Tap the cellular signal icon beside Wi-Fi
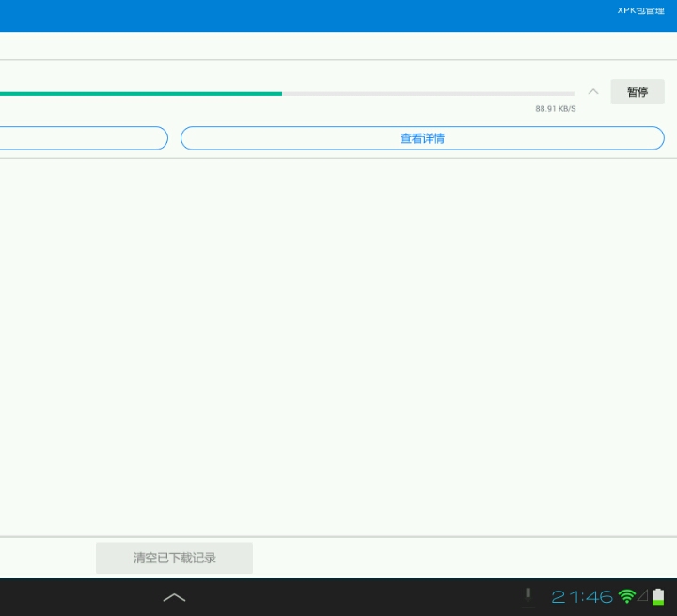The height and width of the screenshot is (616, 677). point(643,596)
